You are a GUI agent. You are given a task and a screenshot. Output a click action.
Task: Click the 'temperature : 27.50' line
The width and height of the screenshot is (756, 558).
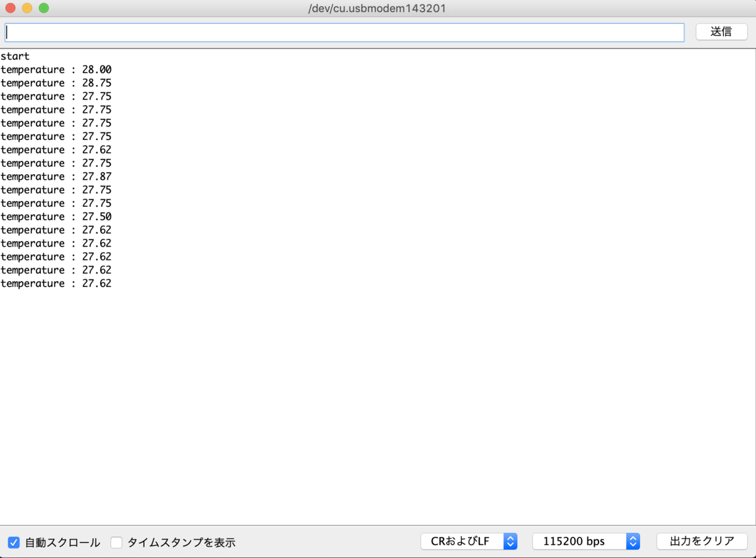coord(56,216)
